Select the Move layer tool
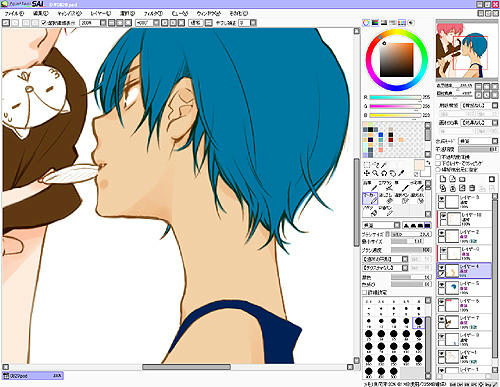This screenshot has width=500, height=387. pyautogui.click(x=367, y=173)
